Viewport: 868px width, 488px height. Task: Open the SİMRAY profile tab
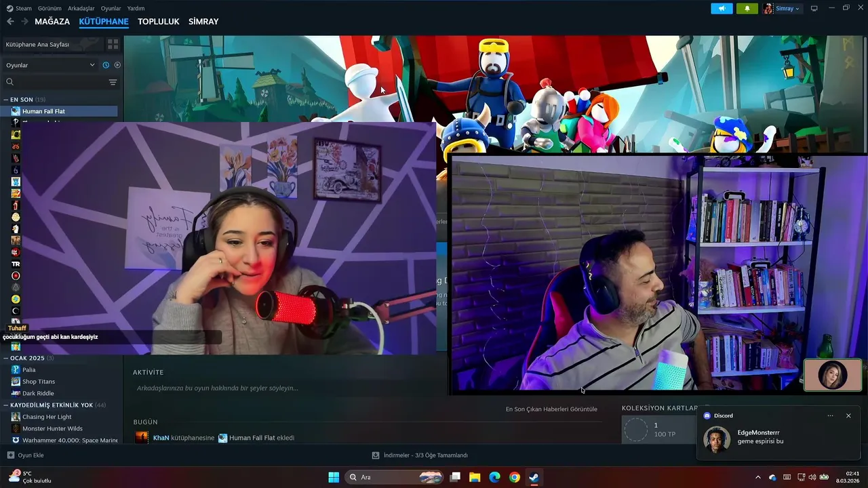click(203, 22)
